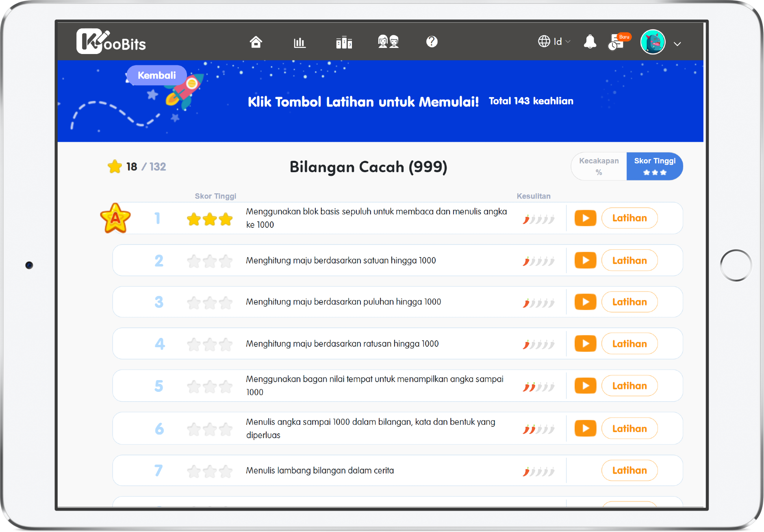Viewport: 764px width, 532px height.
Task: Click Latihan for skill 1 blok basis sepuluh
Action: click(x=629, y=218)
